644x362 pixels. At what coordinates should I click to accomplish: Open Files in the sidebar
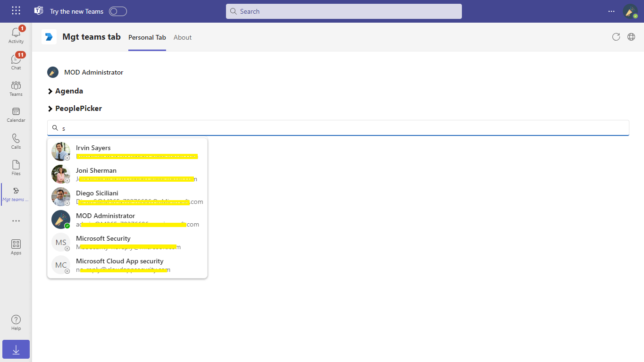coord(16,168)
